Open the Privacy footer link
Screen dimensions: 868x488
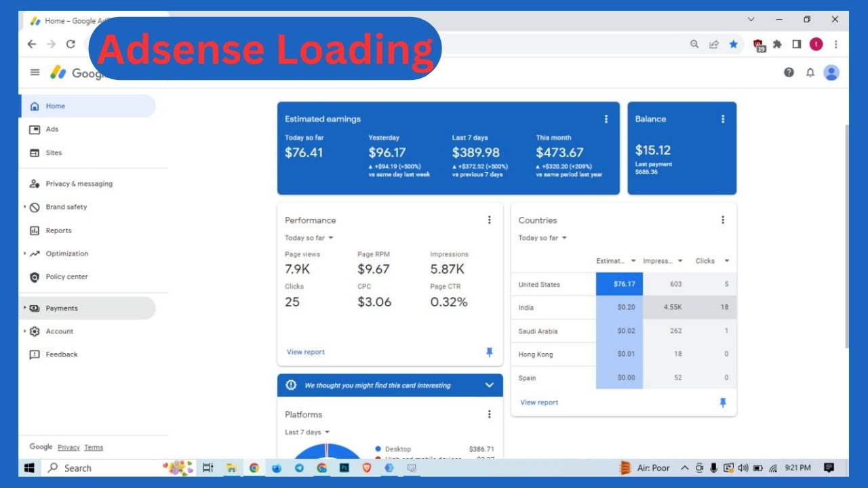click(x=68, y=447)
